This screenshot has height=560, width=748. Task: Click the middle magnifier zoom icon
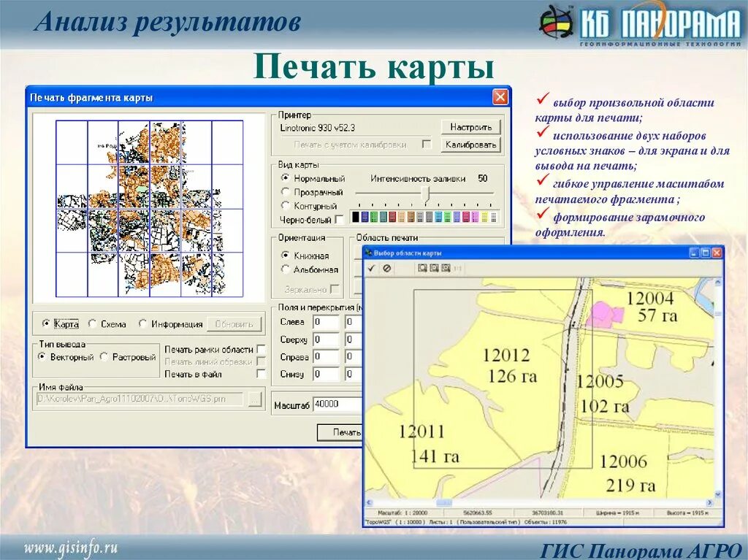(x=434, y=269)
